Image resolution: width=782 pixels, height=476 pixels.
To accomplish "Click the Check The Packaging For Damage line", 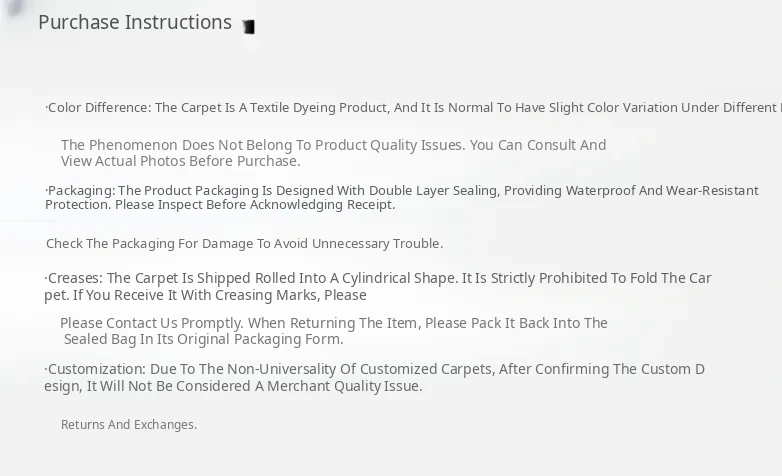I will pyautogui.click(x=244, y=243).
